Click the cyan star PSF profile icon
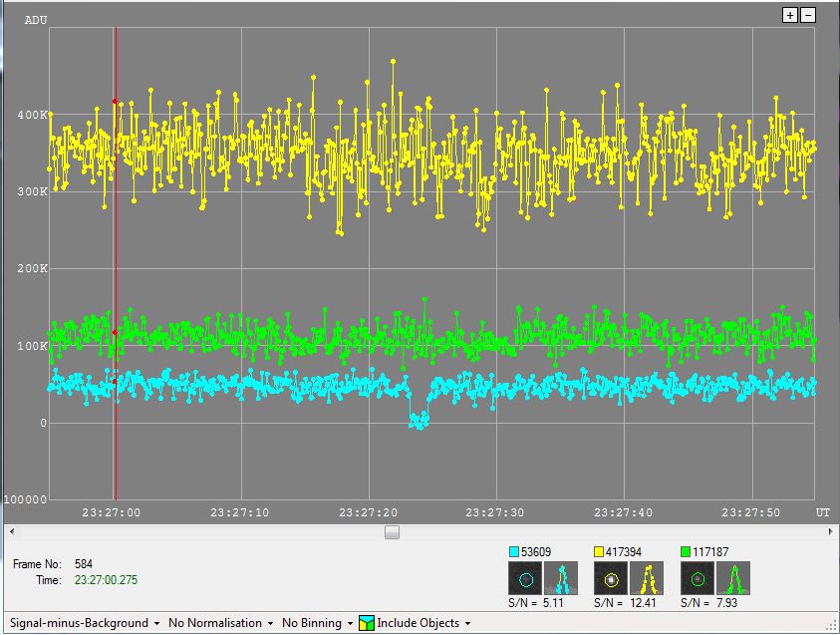The image size is (840, 635). tap(562, 578)
